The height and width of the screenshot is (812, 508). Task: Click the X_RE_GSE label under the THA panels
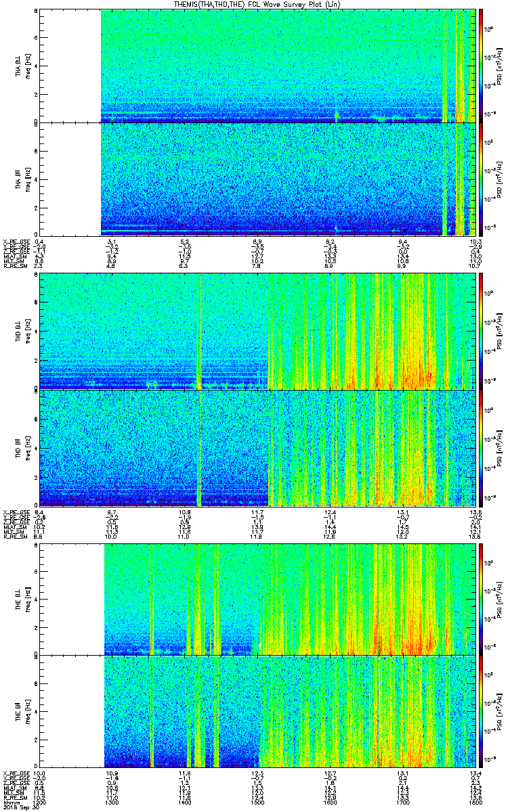tap(16, 242)
